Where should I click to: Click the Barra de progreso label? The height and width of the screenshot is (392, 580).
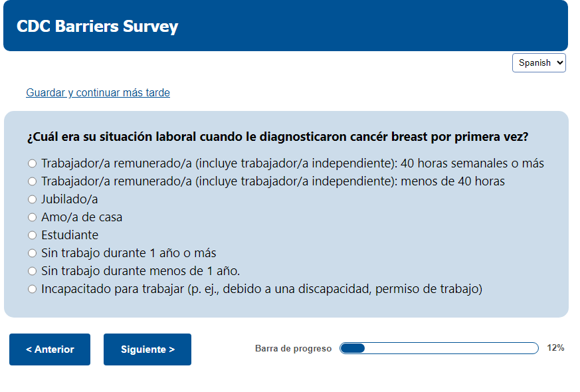[293, 349]
